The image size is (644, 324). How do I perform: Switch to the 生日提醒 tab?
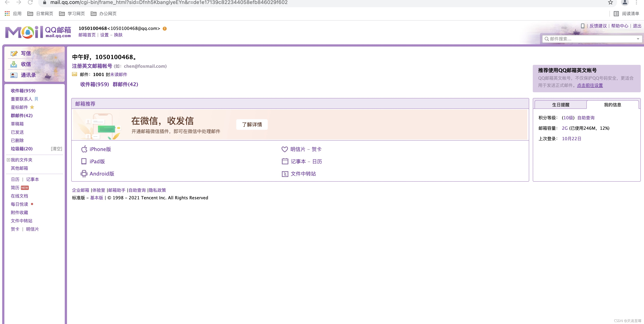(560, 105)
